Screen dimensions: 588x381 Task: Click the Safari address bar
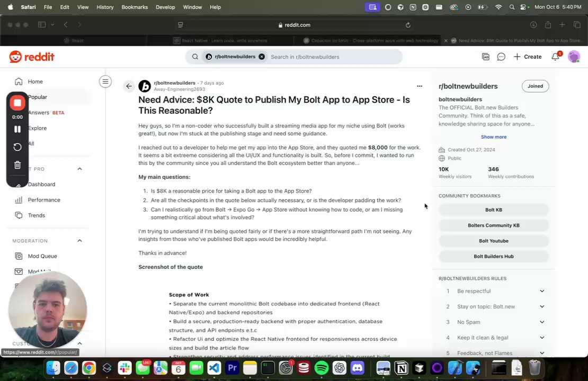[x=295, y=25]
